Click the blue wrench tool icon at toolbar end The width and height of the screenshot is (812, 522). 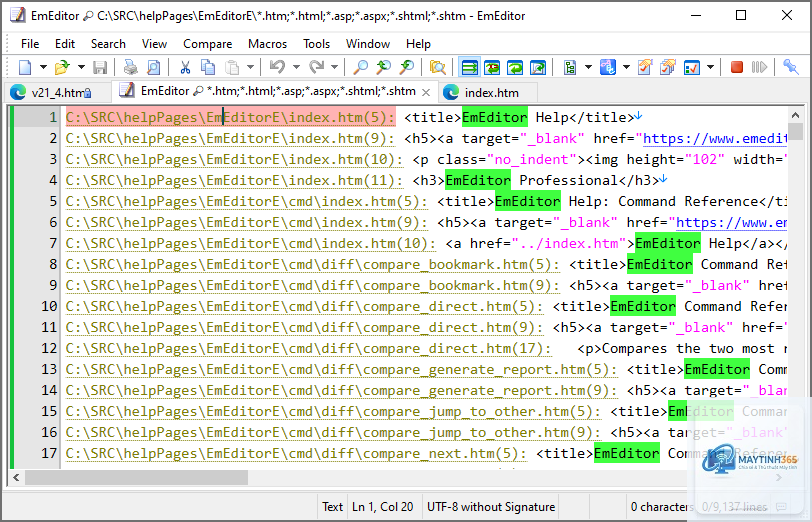(x=790, y=67)
